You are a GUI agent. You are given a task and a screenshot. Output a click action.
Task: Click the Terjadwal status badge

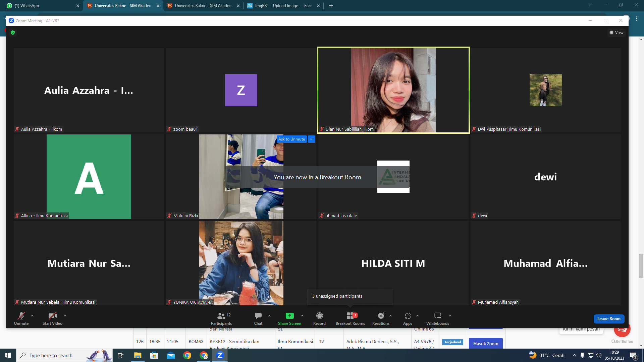pyautogui.click(x=452, y=342)
